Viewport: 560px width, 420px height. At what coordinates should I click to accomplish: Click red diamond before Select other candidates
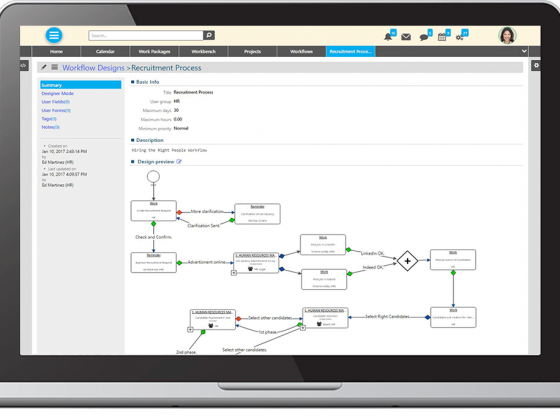coord(239,319)
